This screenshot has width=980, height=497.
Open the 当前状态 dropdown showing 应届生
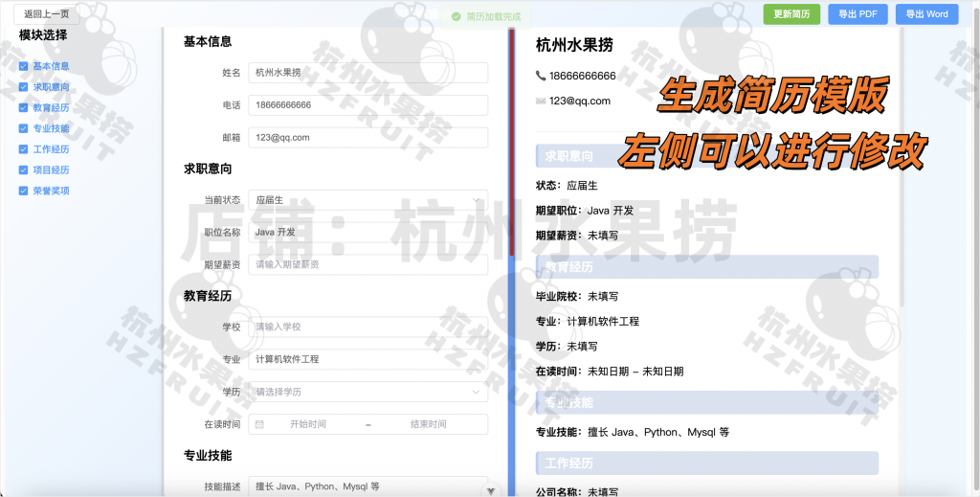click(x=368, y=200)
